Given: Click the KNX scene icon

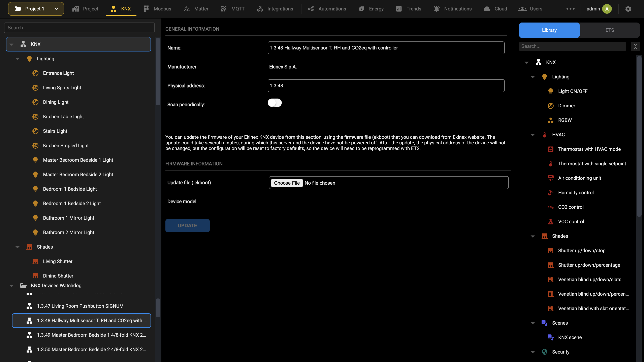Looking at the screenshot, I should 550,337.
